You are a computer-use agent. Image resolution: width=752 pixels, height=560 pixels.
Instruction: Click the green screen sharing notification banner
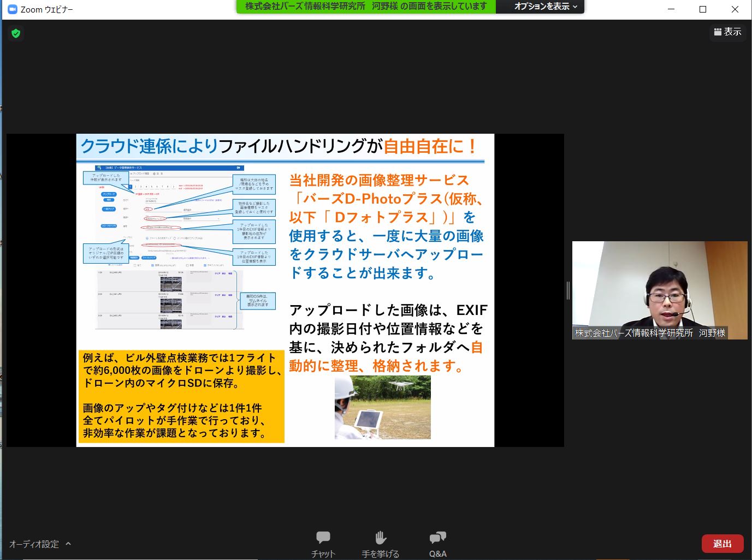[x=366, y=7]
